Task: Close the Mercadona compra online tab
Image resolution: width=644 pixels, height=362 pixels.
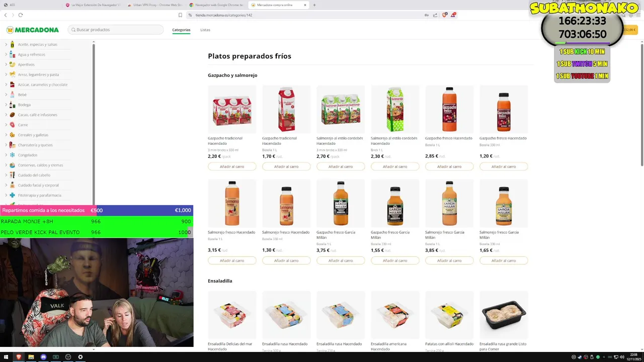Action: (x=305, y=5)
